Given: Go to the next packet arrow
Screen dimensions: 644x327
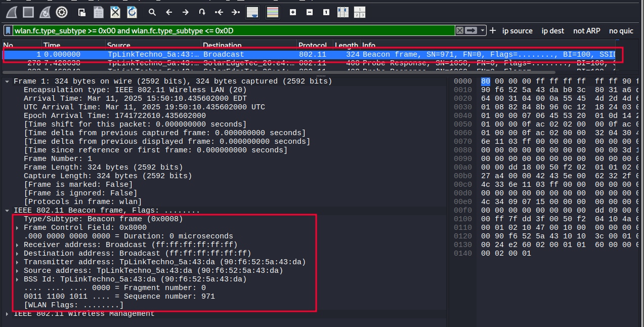Looking at the screenshot, I should point(186,12).
